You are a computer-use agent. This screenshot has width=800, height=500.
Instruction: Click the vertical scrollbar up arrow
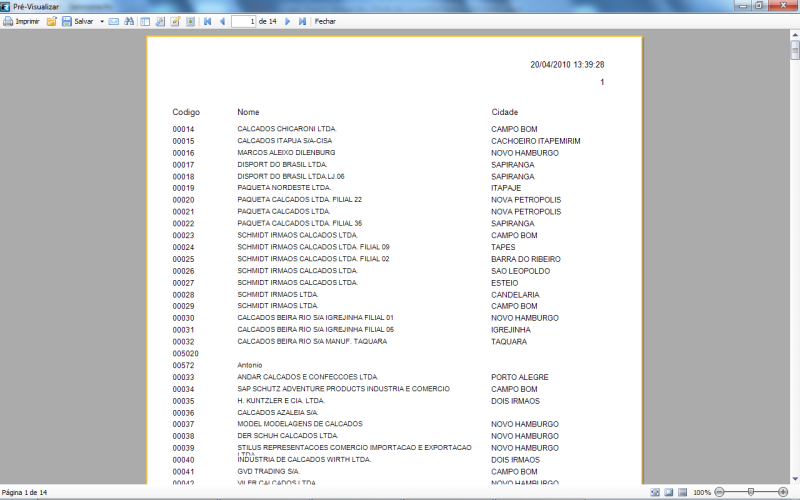pos(795,35)
